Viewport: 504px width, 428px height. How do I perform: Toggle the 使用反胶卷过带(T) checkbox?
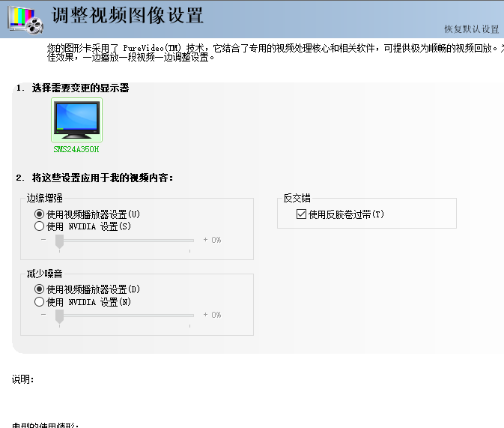point(302,214)
